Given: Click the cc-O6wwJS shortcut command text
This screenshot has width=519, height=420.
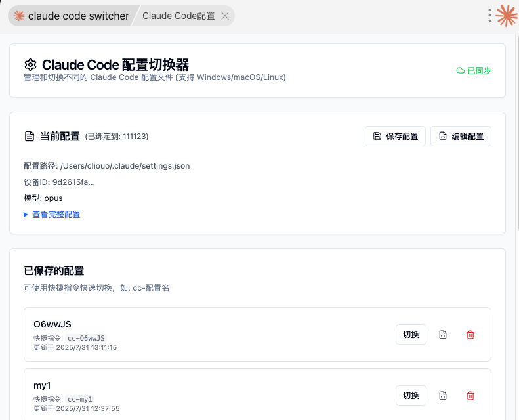Looking at the screenshot, I should coord(86,338).
